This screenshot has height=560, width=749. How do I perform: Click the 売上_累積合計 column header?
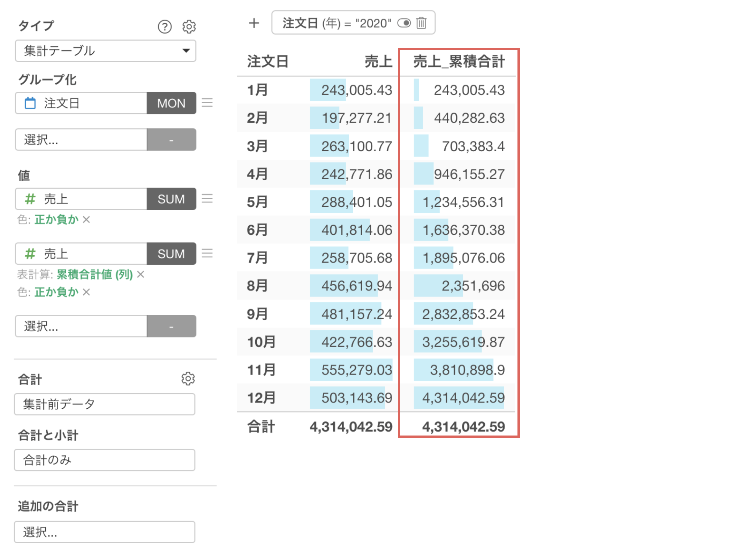(x=459, y=62)
